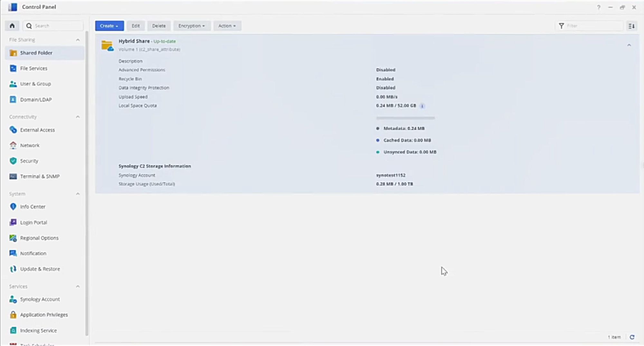Open Login Portal icon

13,222
